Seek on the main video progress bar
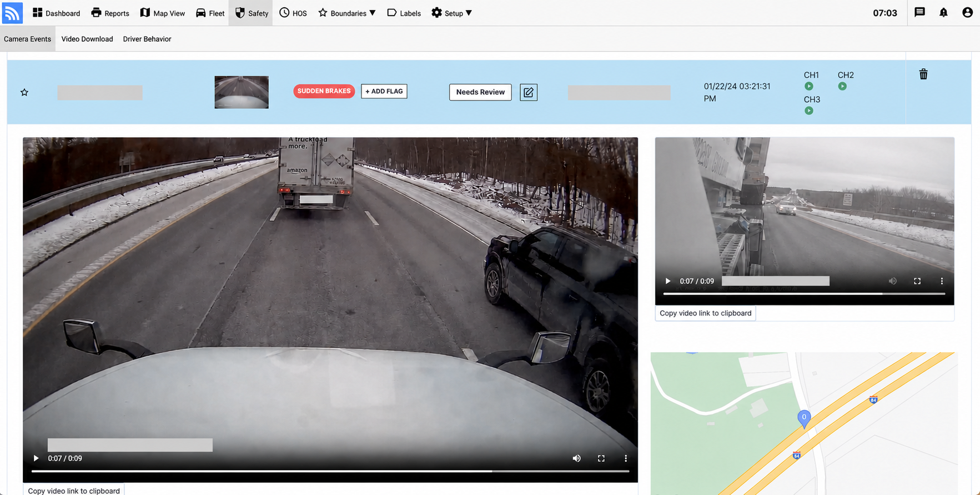 (x=330, y=471)
